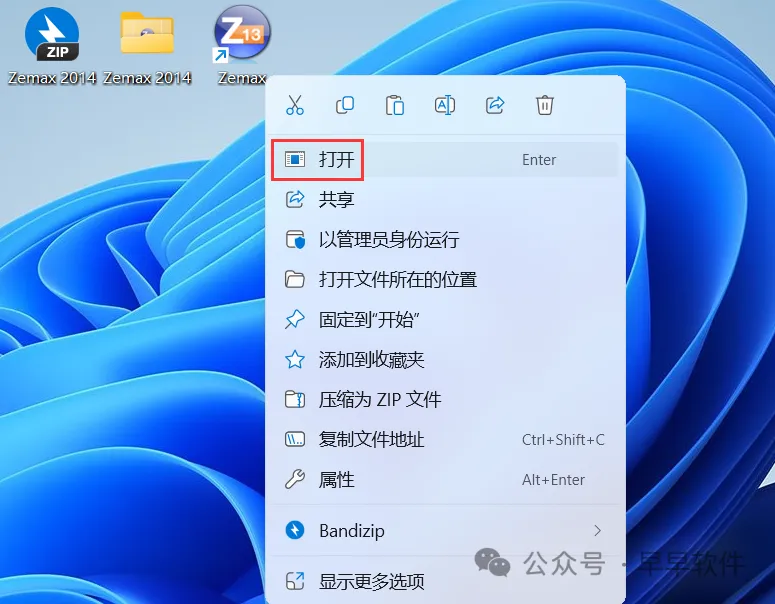Click the wrench icon beside 属性
Screen dimensions: 775x604
point(295,479)
